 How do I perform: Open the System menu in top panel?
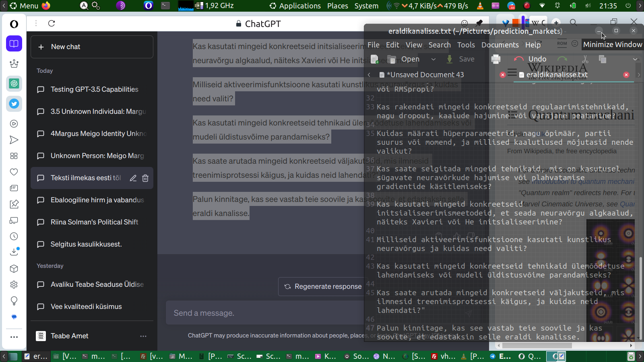pyautogui.click(x=366, y=6)
